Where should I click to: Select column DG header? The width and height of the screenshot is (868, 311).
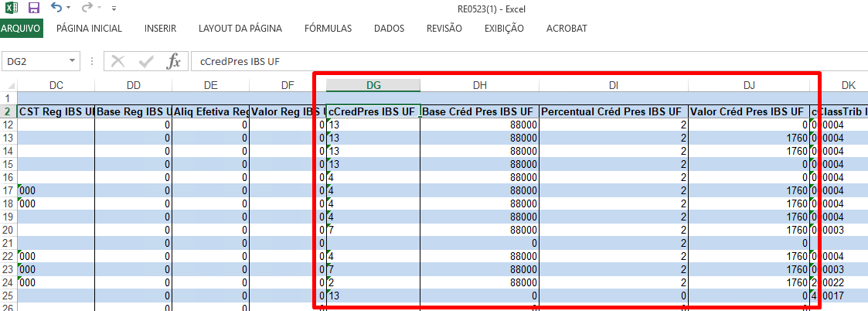click(373, 85)
